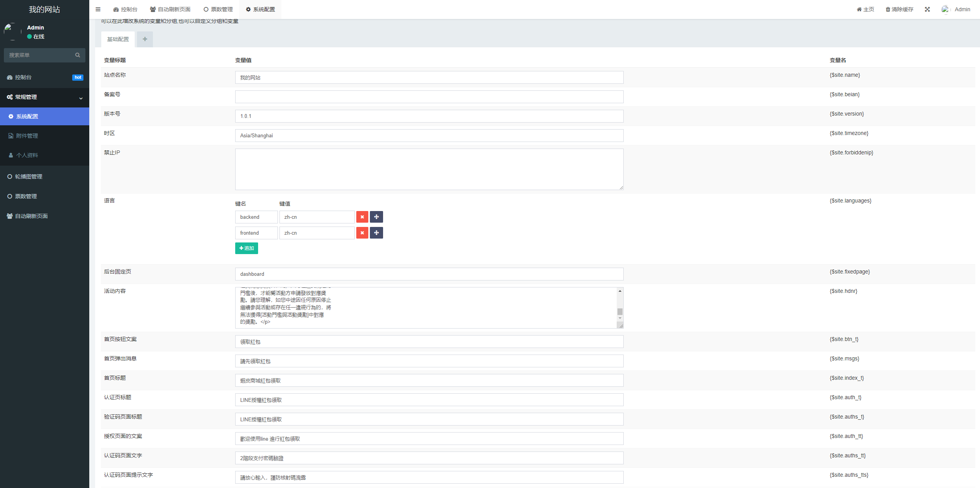The width and height of the screenshot is (980, 488).
Task: Click the 站点名称 input field
Action: [x=429, y=78]
